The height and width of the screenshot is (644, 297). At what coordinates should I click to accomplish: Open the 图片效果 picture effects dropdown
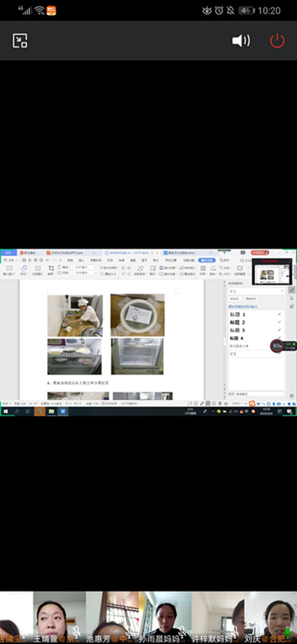[168, 273]
